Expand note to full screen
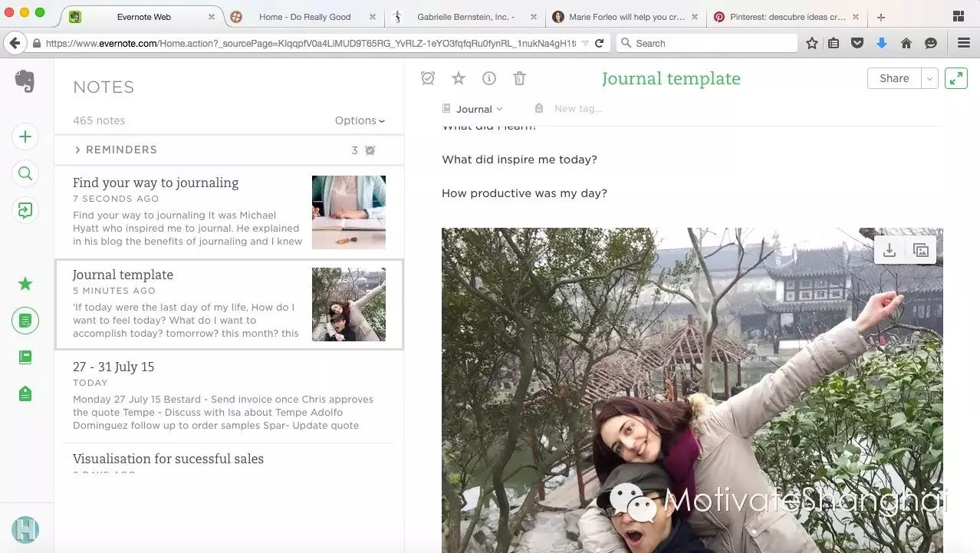This screenshot has width=980, height=553. pos(956,78)
